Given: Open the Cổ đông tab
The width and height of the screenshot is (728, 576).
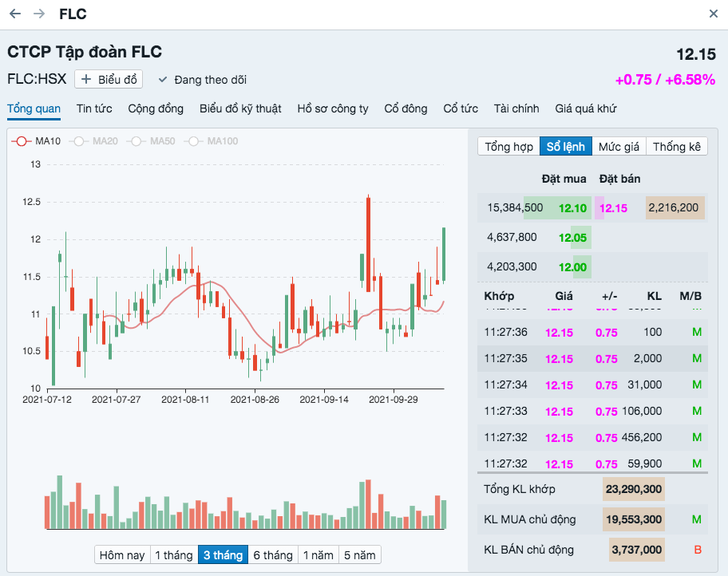Looking at the screenshot, I should pyautogui.click(x=406, y=108).
